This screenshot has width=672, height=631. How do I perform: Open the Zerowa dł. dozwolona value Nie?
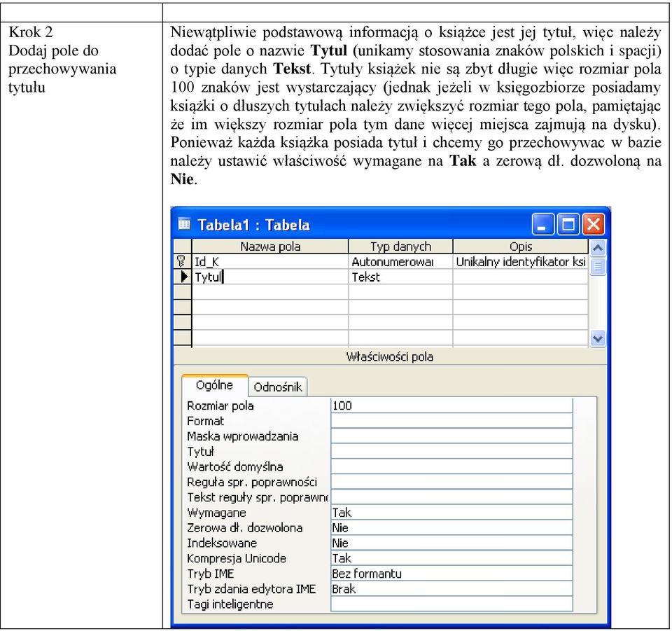pyautogui.click(x=451, y=527)
